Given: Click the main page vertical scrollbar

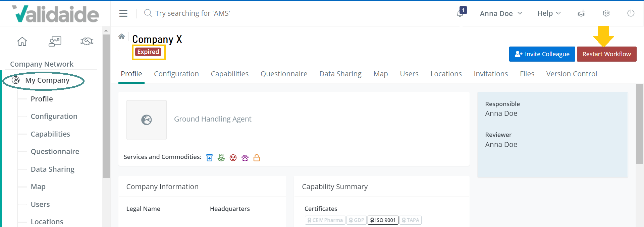Looking at the screenshot, I should pos(640,124).
